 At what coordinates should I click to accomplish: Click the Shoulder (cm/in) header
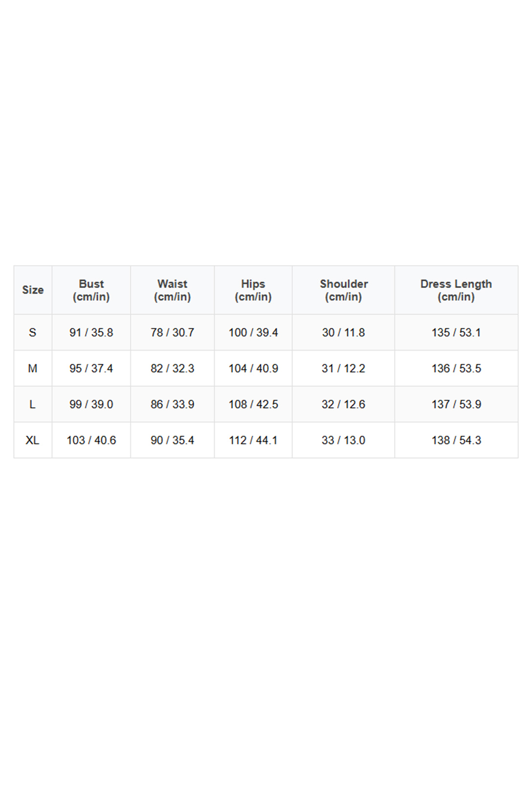(343, 290)
